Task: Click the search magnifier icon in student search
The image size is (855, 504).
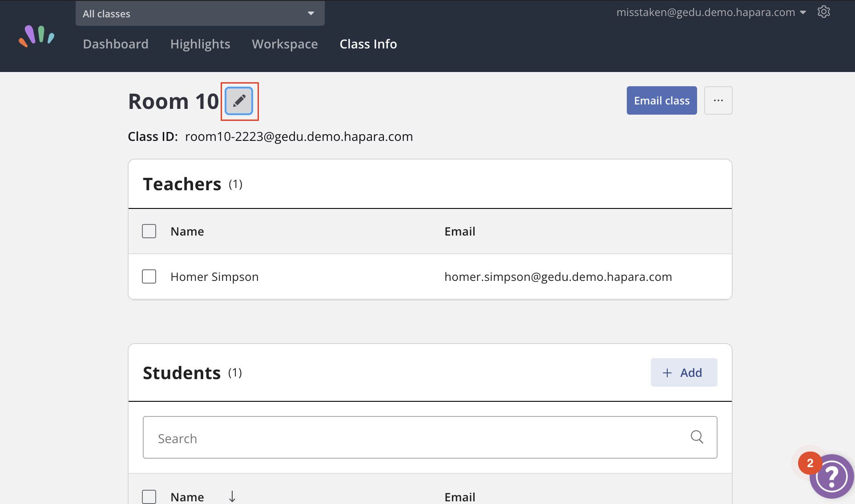Action: [697, 437]
